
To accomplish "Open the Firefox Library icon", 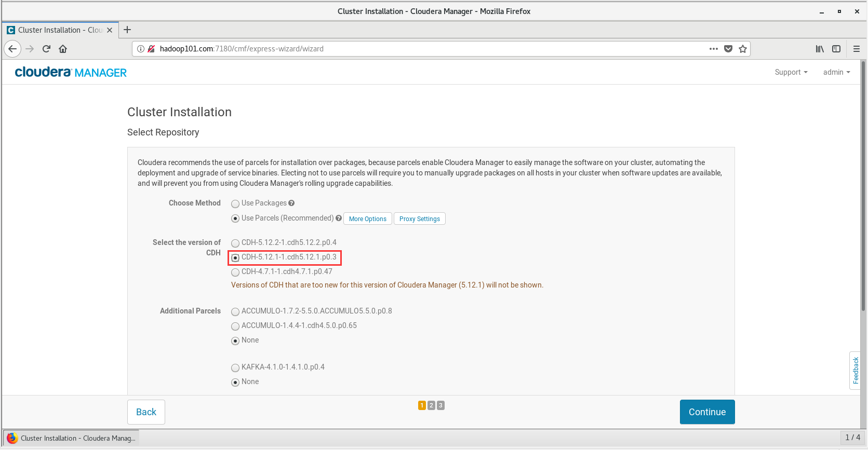I will pos(820,49).
